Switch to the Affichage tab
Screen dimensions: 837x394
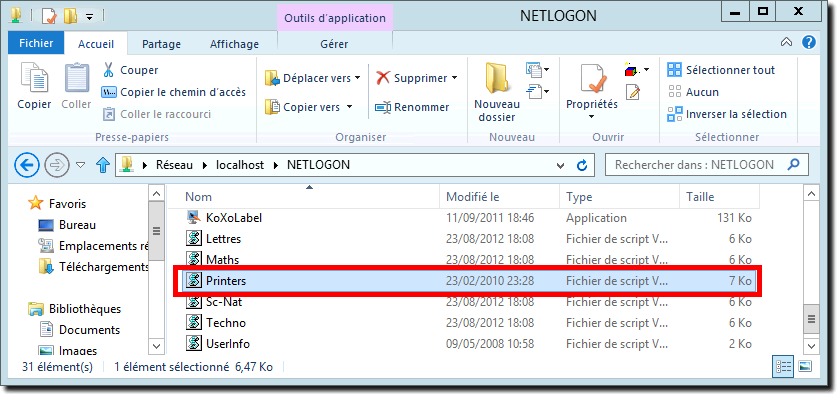point(234,44)
